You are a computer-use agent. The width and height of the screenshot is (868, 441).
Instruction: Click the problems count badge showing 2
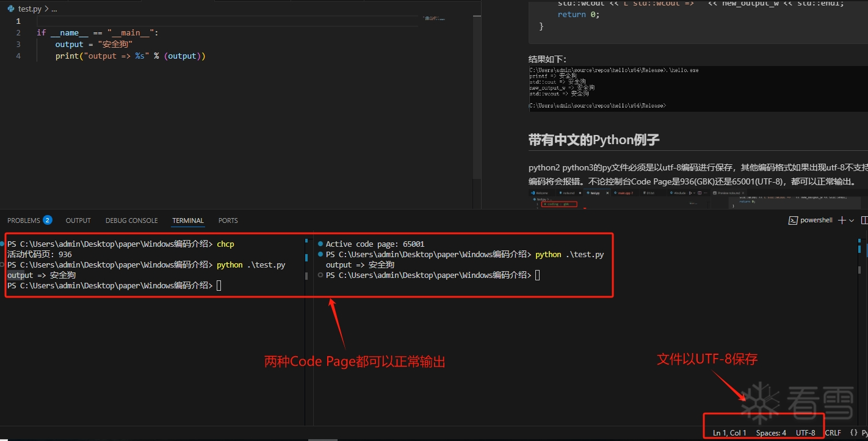coord(48,221)
